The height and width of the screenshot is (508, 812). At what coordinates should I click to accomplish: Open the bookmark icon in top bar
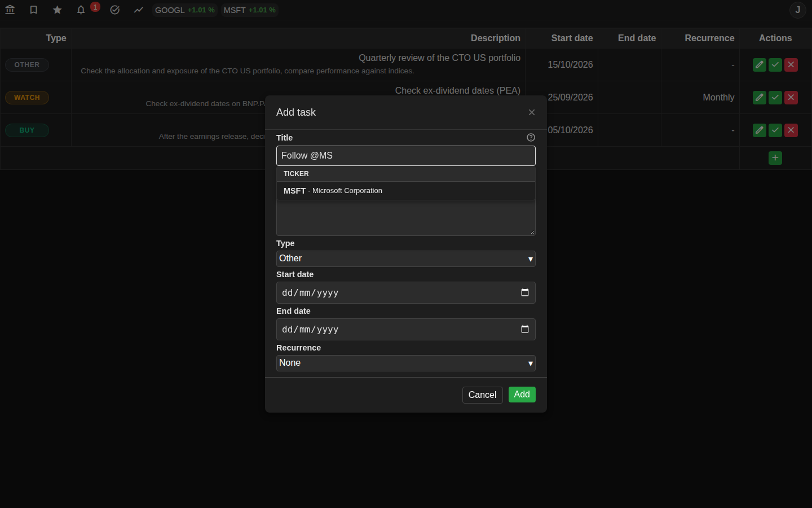(34, 10)
